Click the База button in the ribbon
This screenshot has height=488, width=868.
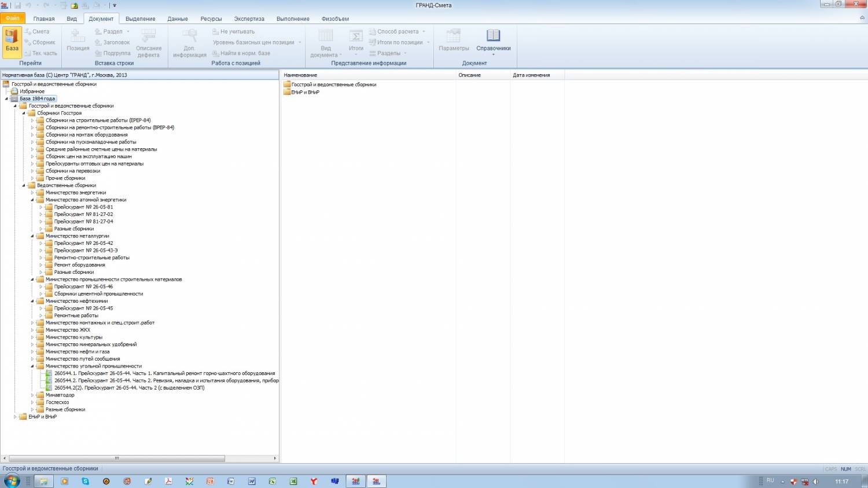(x=12, y=42)
